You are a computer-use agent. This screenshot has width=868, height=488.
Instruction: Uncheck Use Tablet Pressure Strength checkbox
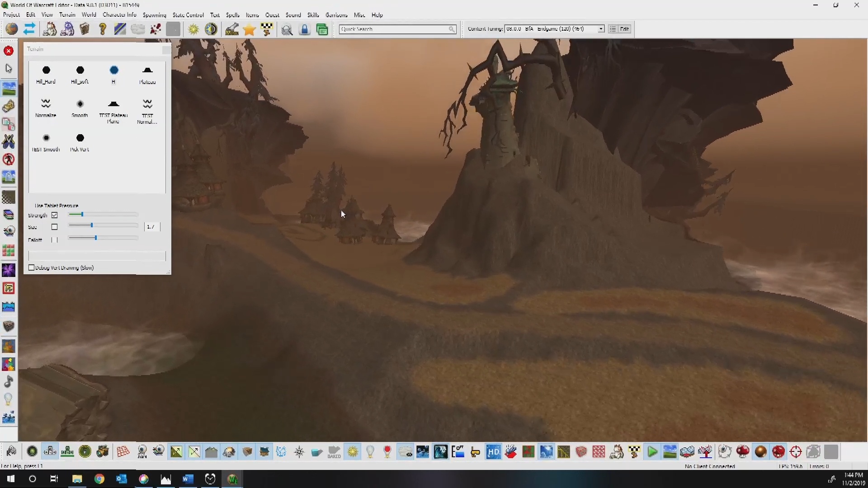point(55,215)
